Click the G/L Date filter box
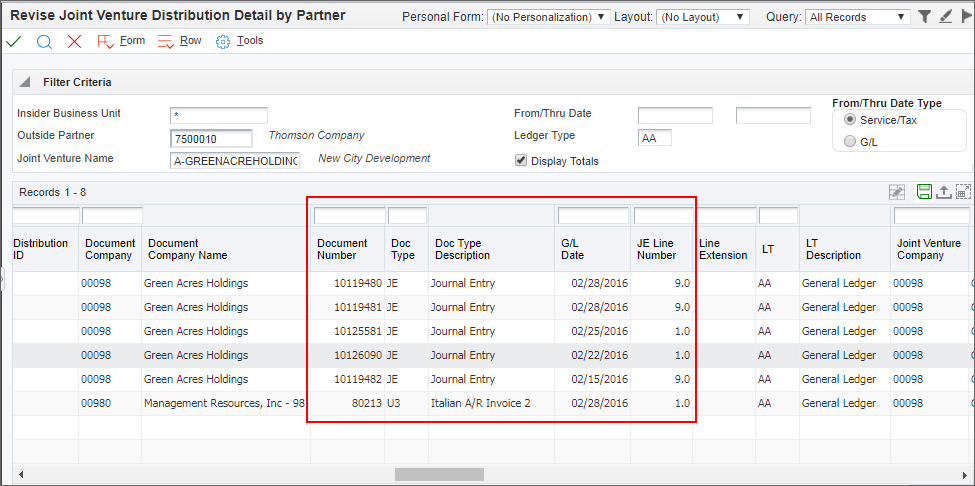This screenshot has width=975, height=486. pos(594,216)
